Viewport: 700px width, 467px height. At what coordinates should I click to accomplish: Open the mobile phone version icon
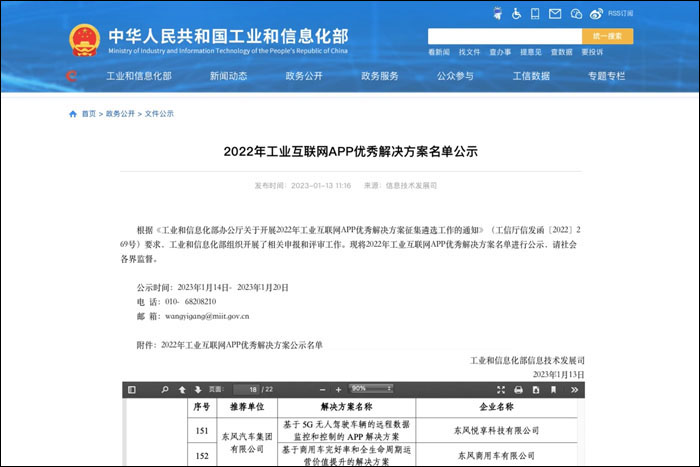pos(535,14)
